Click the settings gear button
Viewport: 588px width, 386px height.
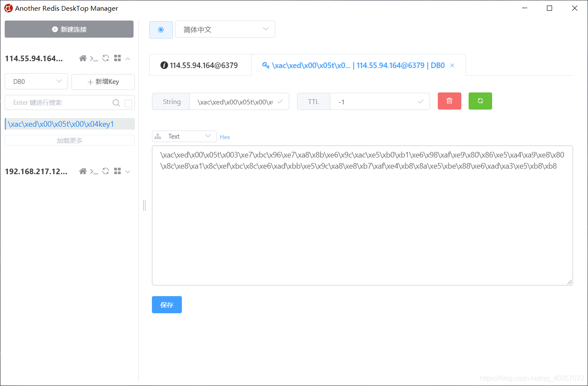click(161, 30)
